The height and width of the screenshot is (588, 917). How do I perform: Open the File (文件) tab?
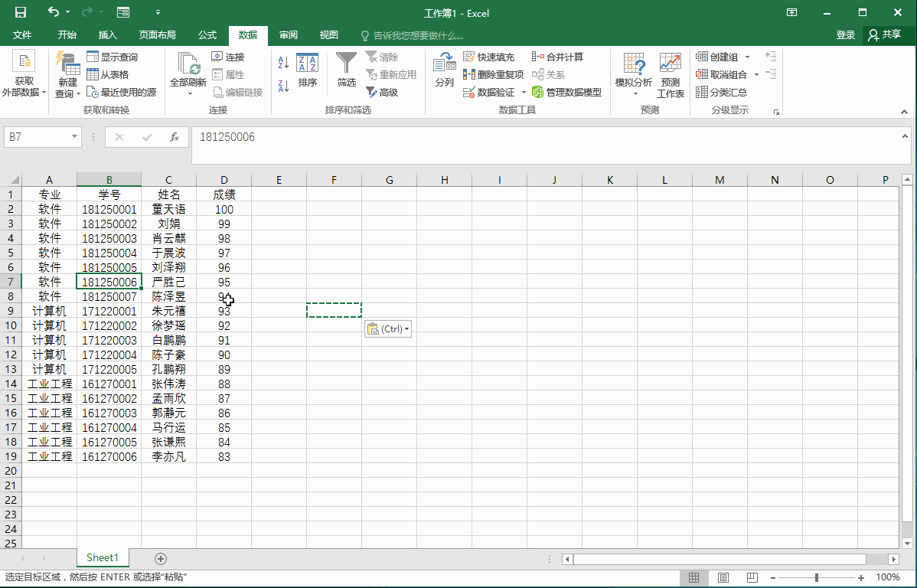click(x=22, y=35)
